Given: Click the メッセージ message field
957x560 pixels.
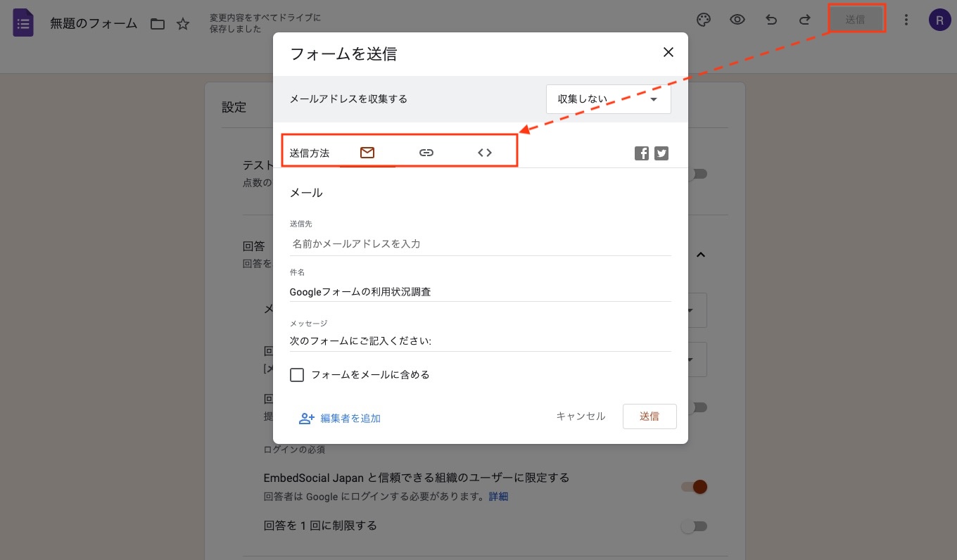Looking at the screenshot, I should tap(481, 341).
